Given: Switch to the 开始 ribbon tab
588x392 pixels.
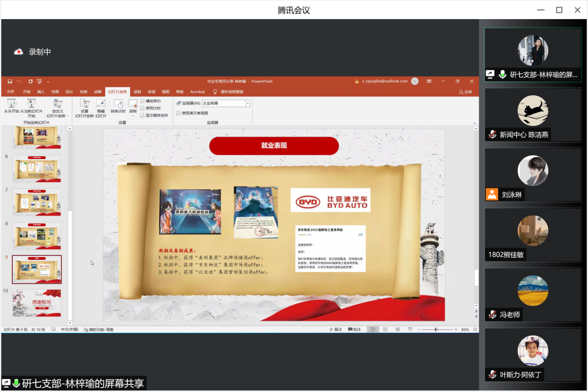Looking at the screenshot, I should pos(27,92).
